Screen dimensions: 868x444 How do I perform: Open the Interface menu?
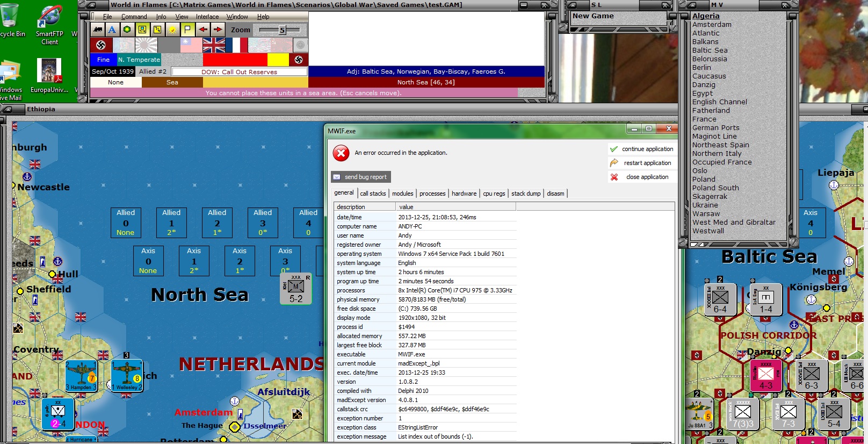pos(207,17)
